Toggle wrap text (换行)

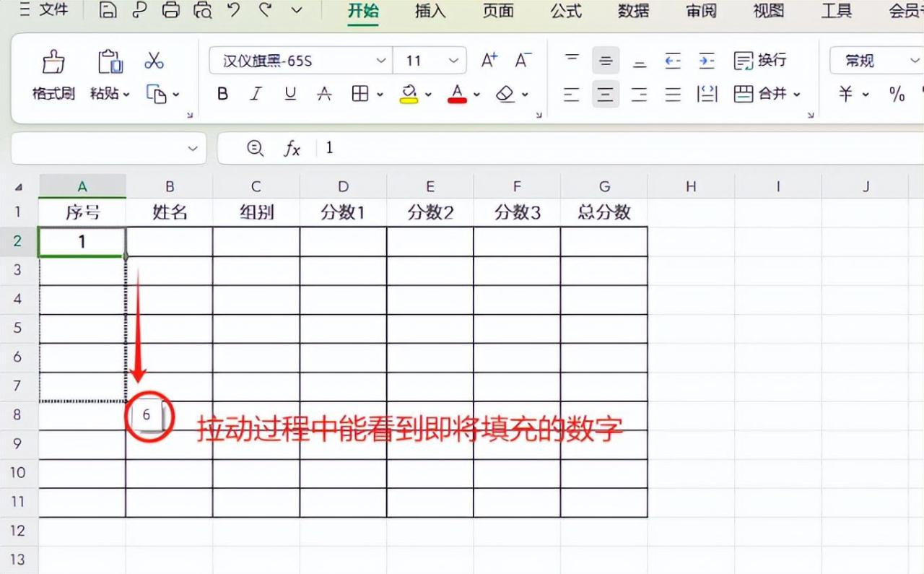760,60
